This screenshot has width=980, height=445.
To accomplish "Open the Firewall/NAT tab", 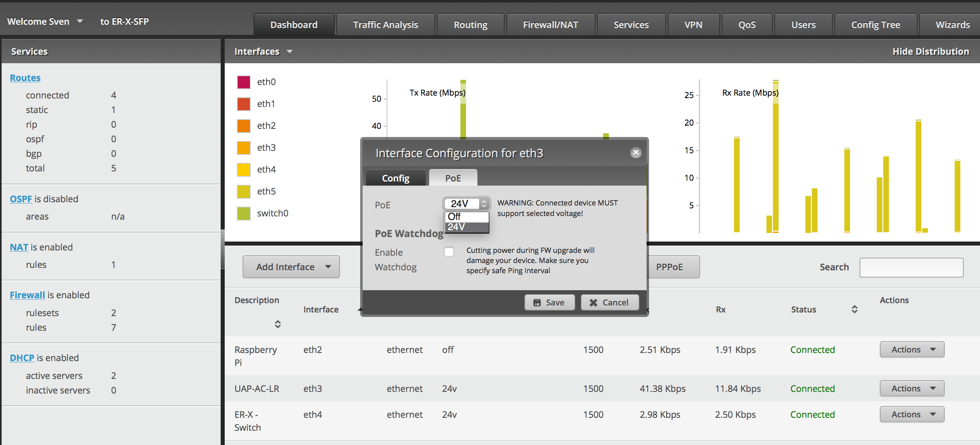I will coord(550,25).
